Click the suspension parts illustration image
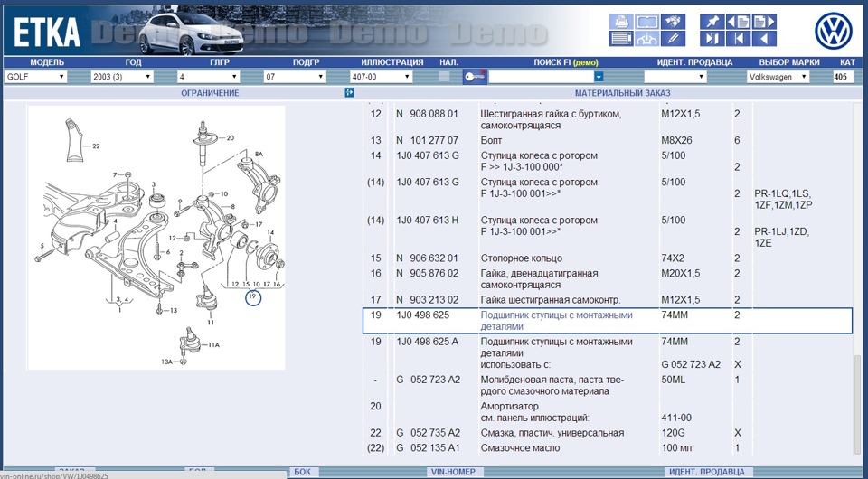Viewport: 868px width, 479px height. [156, 238]
